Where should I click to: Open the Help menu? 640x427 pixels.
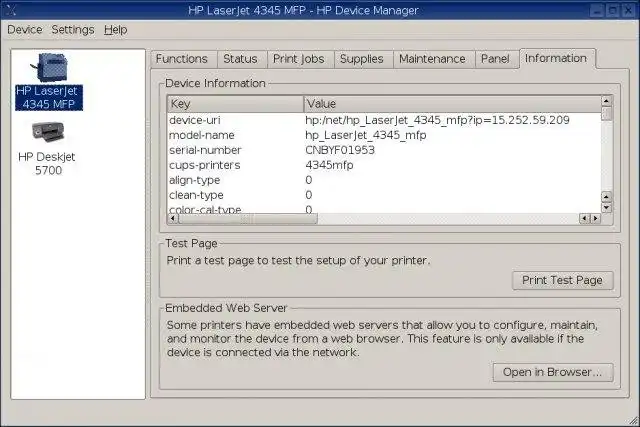tap(116, 30)
